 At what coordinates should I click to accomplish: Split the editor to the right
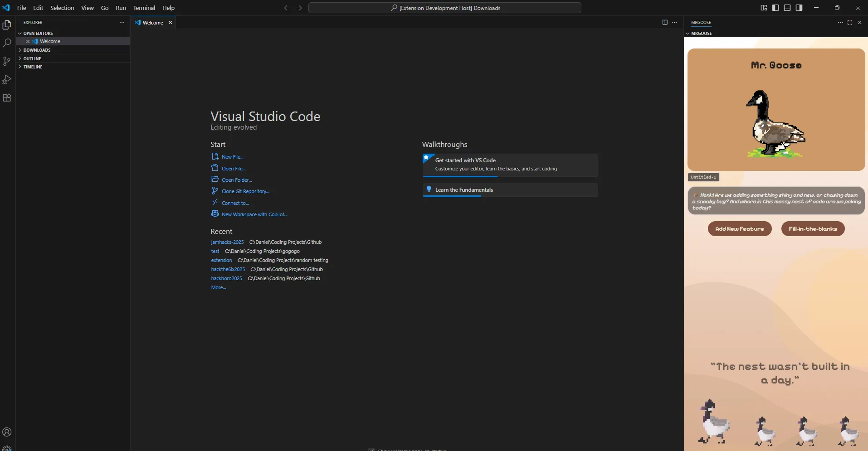point(665,22)
